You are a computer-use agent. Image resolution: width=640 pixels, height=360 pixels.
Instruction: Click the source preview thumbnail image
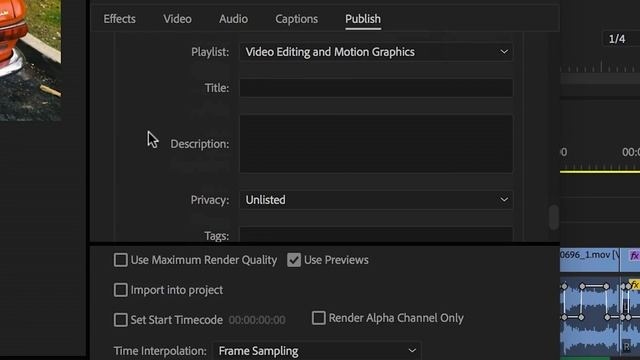point(30,60)
